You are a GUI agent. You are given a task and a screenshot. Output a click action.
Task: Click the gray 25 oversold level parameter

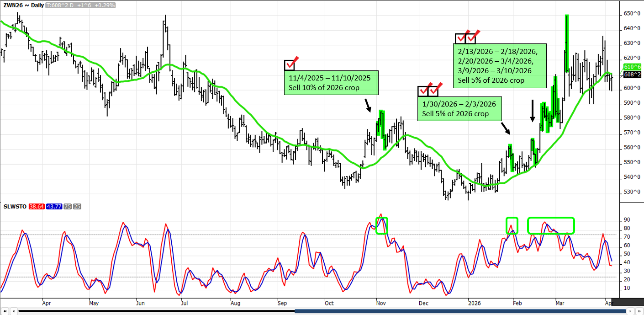(x=78, y=207)
